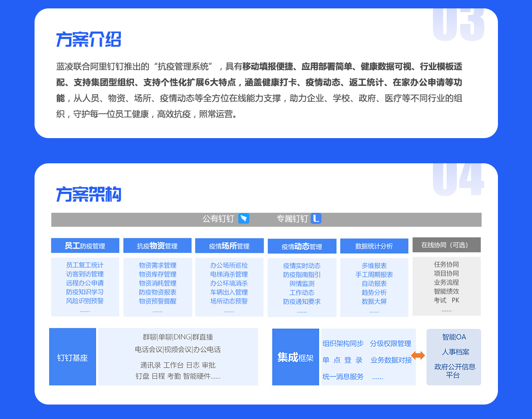This screenshot has width=532, height=419.
Task: Click the 访客到访管理 entry
Action: tap(85, 274)
